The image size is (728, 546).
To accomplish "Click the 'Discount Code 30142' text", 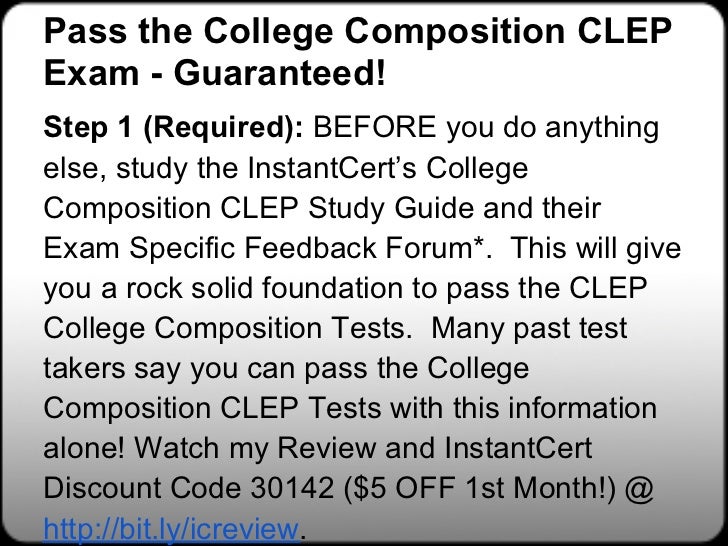I will pos(188,488).
